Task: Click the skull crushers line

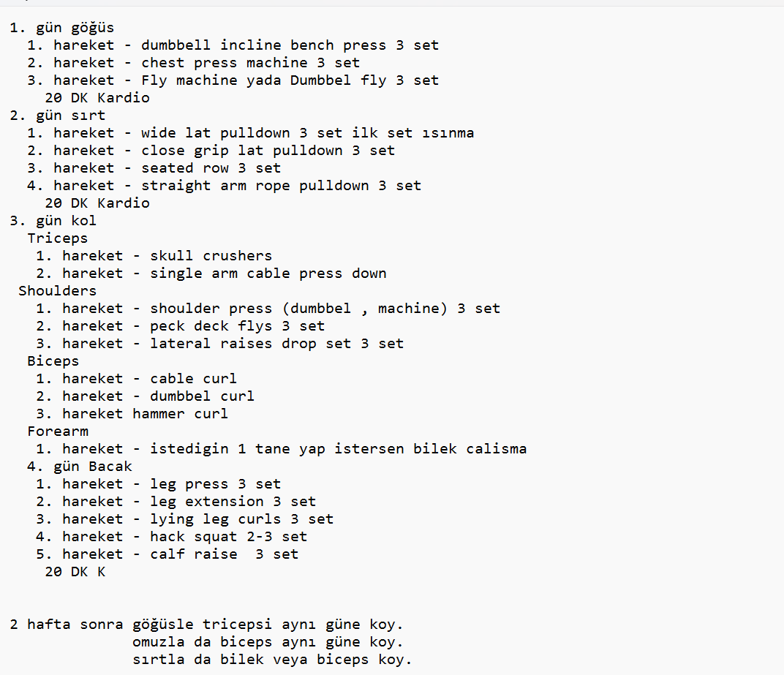Action: coord(154,255)
